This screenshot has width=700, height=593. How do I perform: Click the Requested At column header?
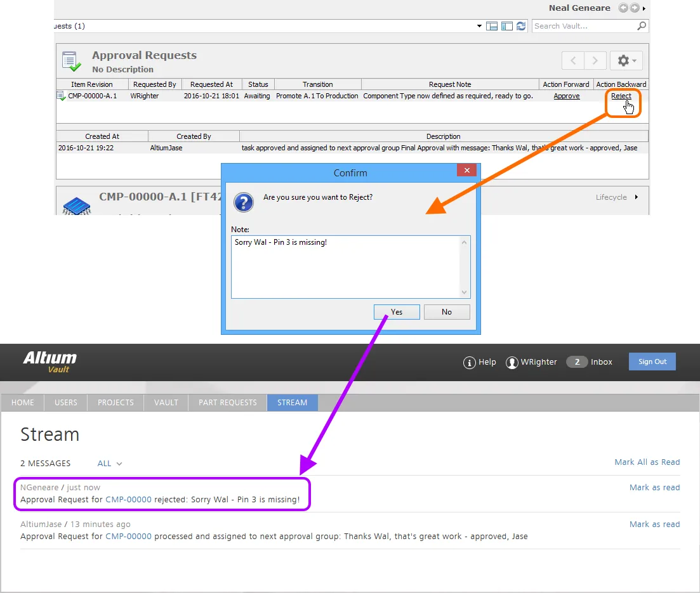pos(211,84)
